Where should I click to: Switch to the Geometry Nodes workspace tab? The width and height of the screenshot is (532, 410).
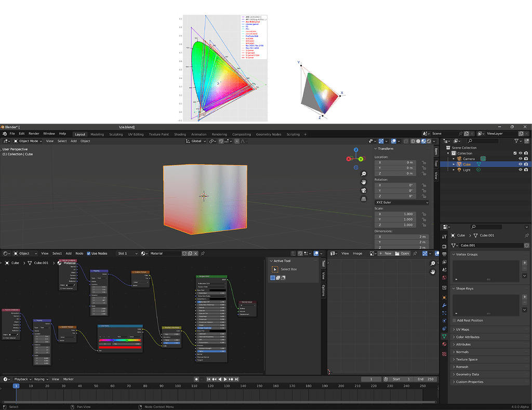(x=269, y=135)
